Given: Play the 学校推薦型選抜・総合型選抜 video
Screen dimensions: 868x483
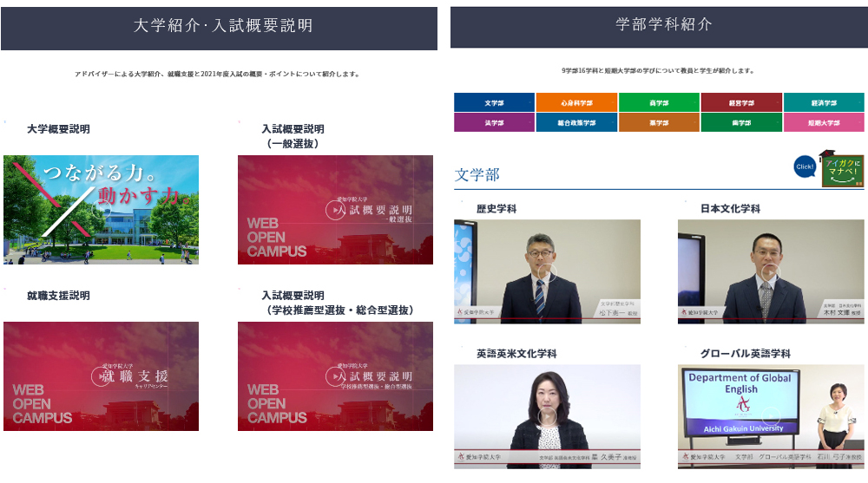Looking at the screenshot, I should [335, 376].
